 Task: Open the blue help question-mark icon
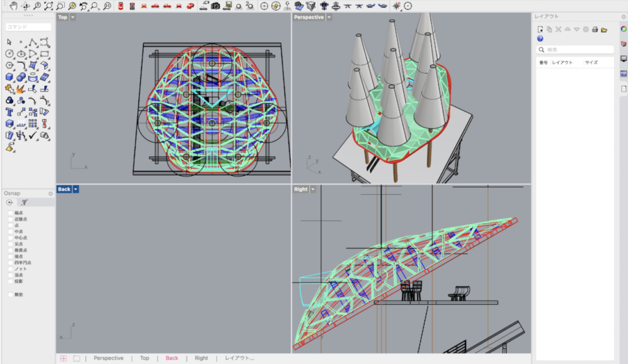click(540, 38)
